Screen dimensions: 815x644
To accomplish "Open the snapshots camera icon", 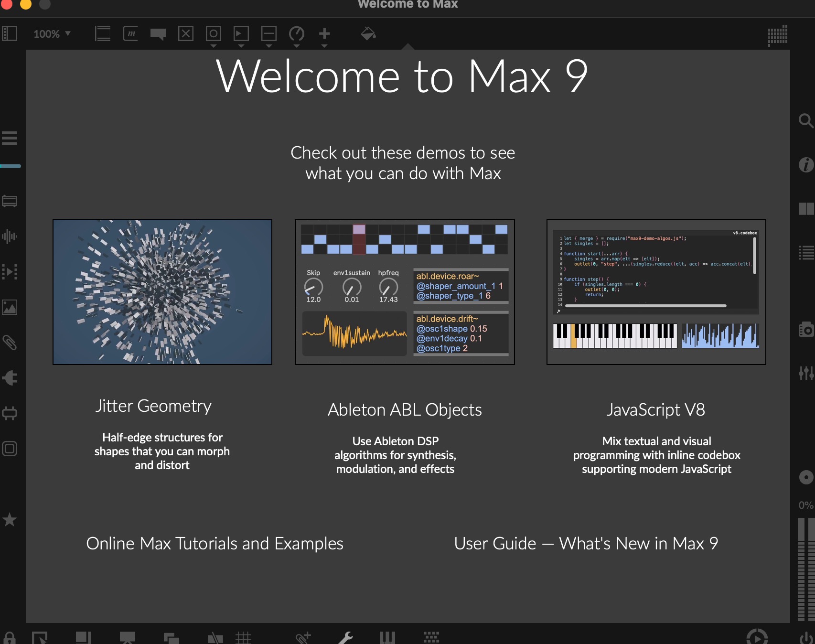I will [x=806, y=330].
